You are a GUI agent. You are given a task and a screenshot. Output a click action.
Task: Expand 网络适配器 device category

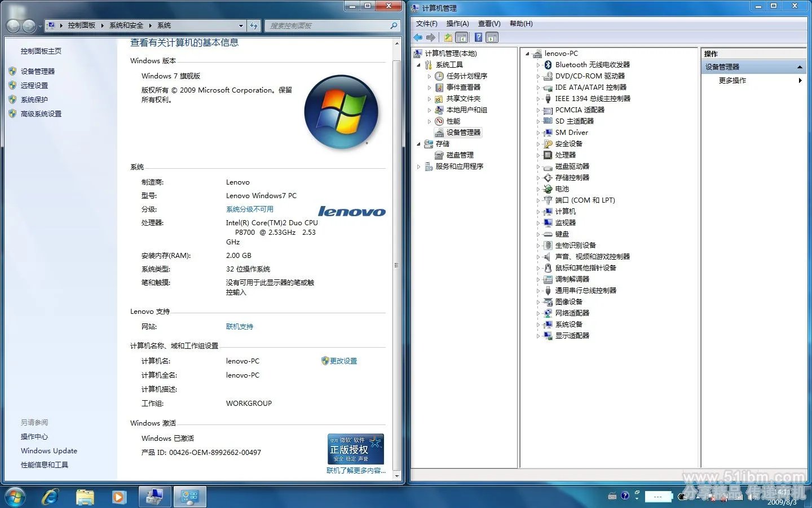click(x=538, y=313)
